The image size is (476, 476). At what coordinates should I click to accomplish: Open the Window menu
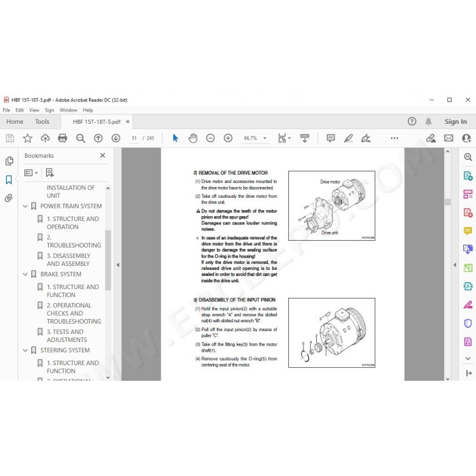68,110
